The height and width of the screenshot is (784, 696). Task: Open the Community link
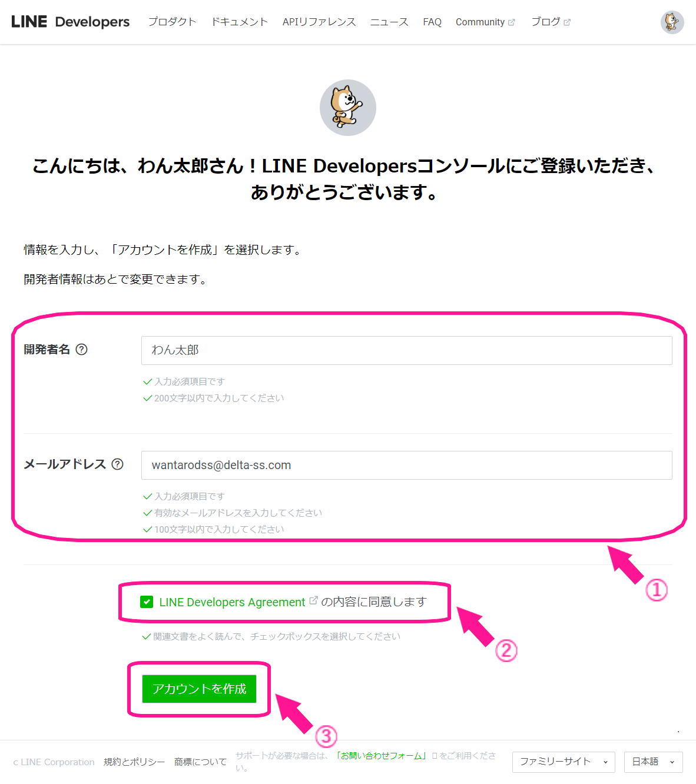[480, 22]
